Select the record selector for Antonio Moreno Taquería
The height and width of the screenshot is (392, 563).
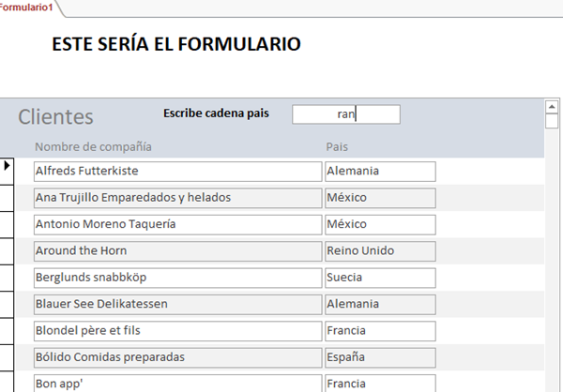tap(8, 225)
